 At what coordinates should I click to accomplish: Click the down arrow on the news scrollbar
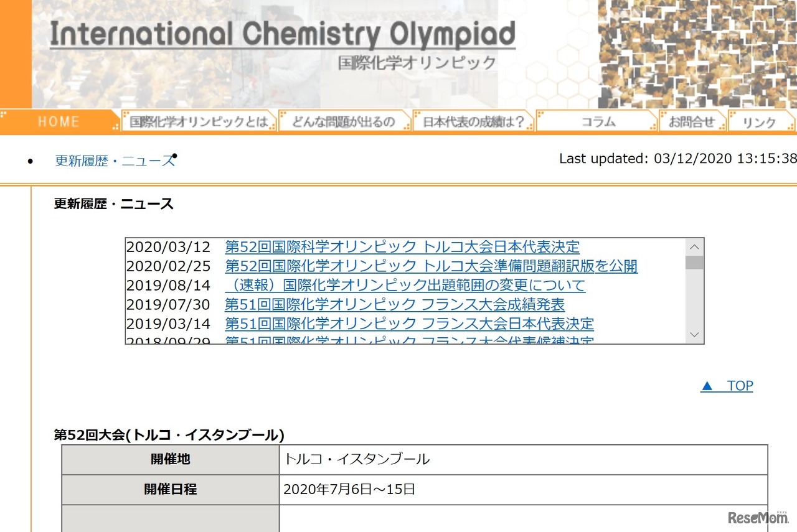694,335
